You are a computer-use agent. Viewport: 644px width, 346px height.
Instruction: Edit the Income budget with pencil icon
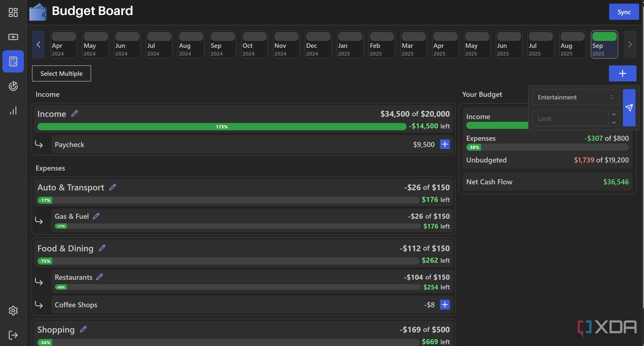pos(74,114)
